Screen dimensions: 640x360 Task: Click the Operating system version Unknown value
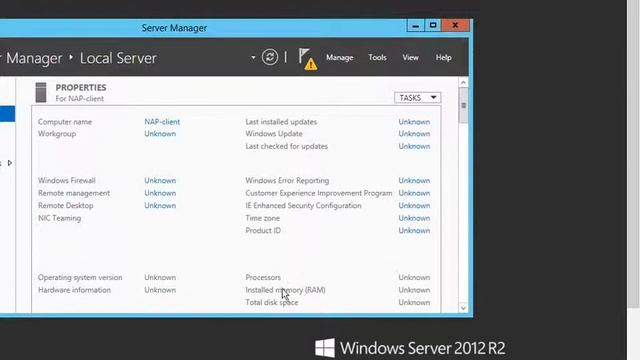click(x=160, y=278)
